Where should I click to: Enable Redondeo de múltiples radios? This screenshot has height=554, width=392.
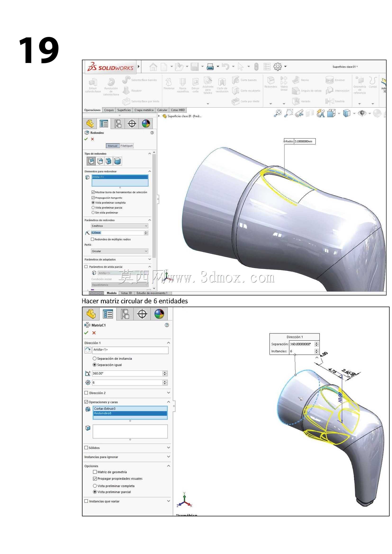[92, 239]
